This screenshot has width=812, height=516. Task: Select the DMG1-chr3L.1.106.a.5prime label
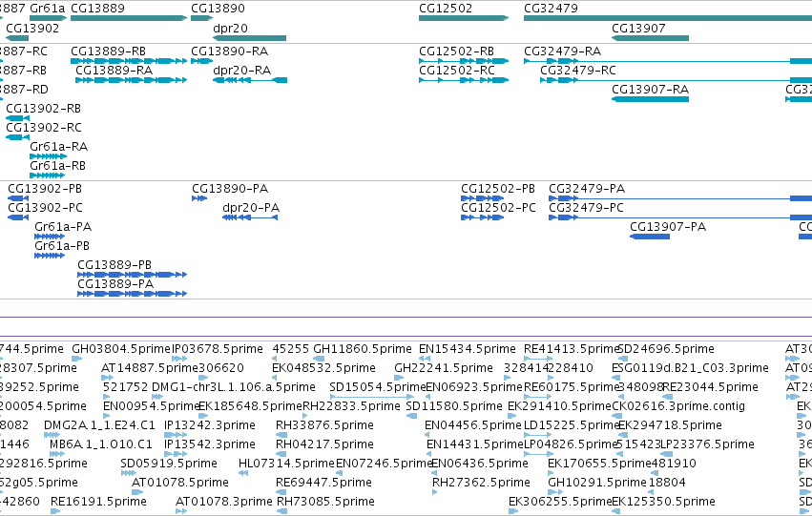[x=234, y=387]
